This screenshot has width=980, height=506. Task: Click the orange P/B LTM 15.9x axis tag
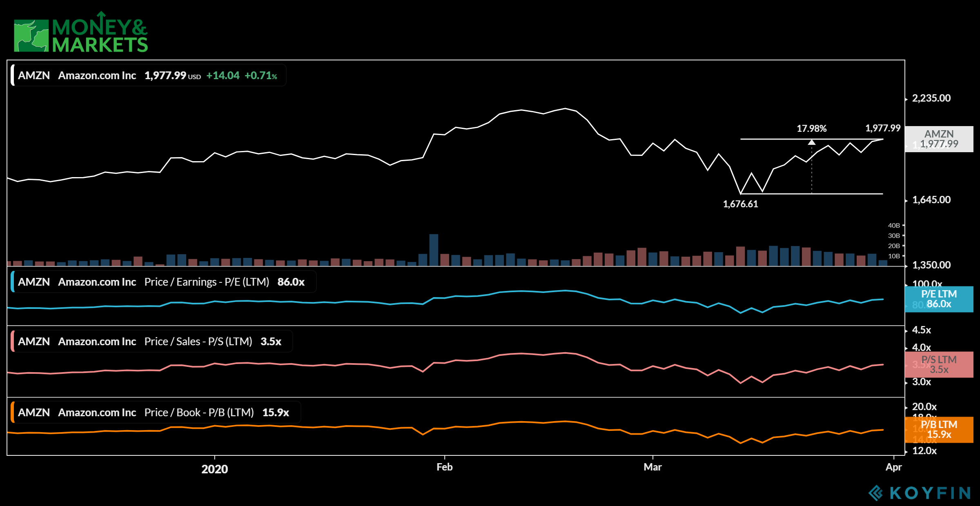pyautogui.click(x=939, y=430)
